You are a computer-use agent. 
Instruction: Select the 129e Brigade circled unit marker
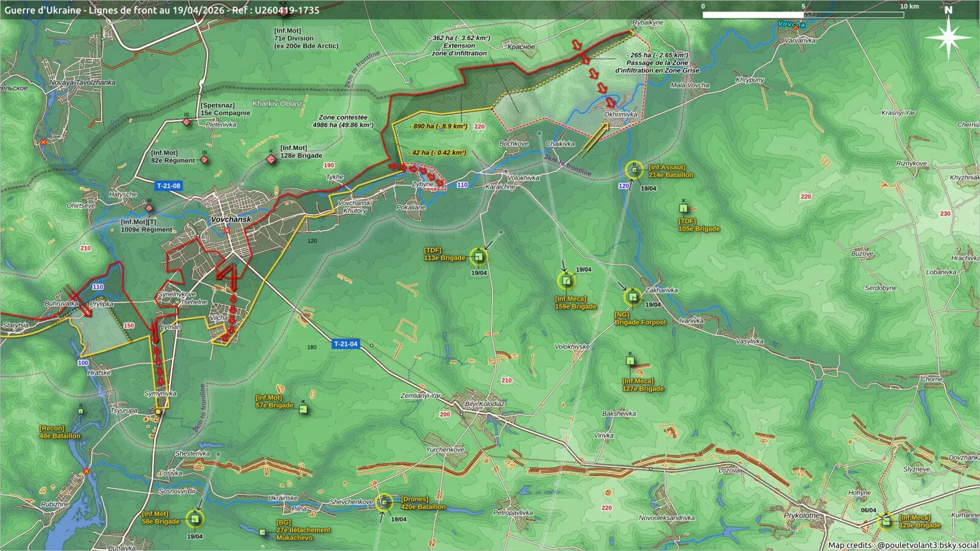pos(886,522)
